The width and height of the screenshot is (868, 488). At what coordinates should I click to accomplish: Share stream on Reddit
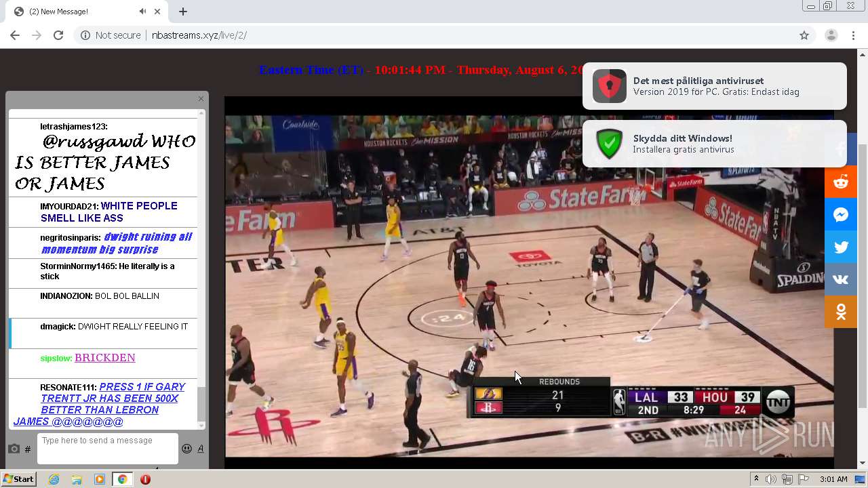point(841,182)
